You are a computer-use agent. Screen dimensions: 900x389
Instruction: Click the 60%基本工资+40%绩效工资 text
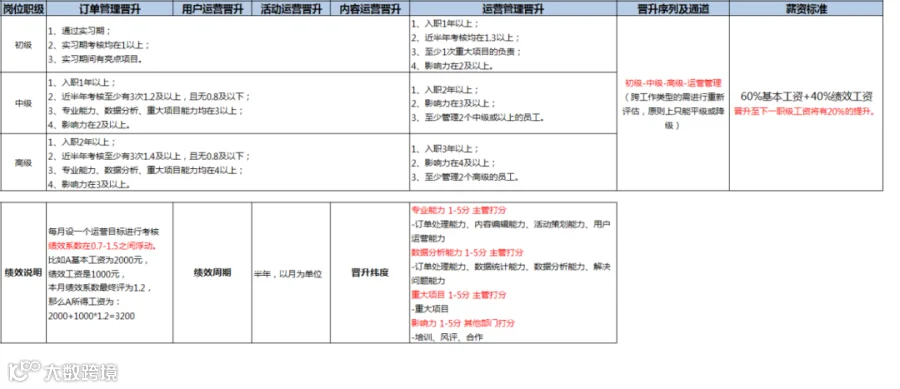click(x=806, y=96)
